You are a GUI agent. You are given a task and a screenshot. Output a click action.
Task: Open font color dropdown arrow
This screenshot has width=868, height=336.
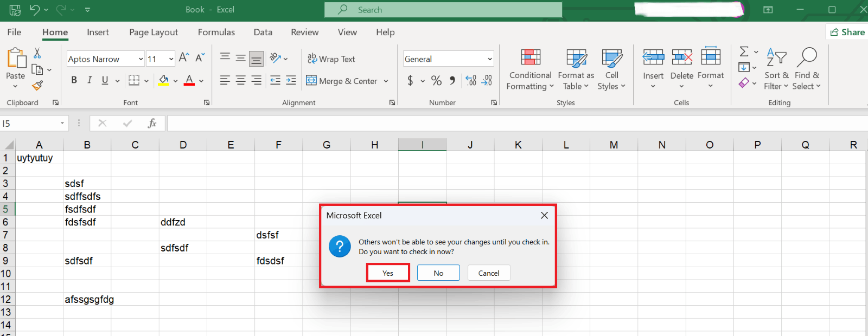201,81
